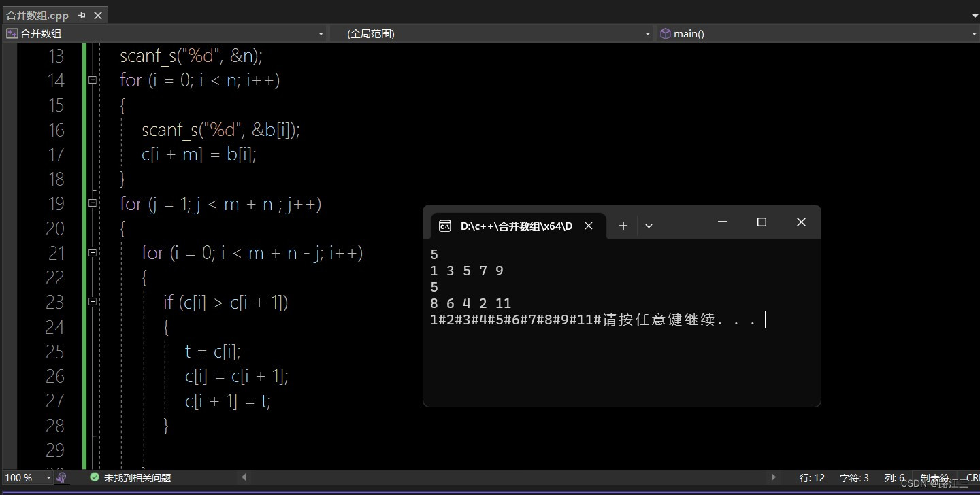Viewport: 980px width, 495px height.
Task: Click line number 29 in the gutter
Action: click(x=55, y=450)
